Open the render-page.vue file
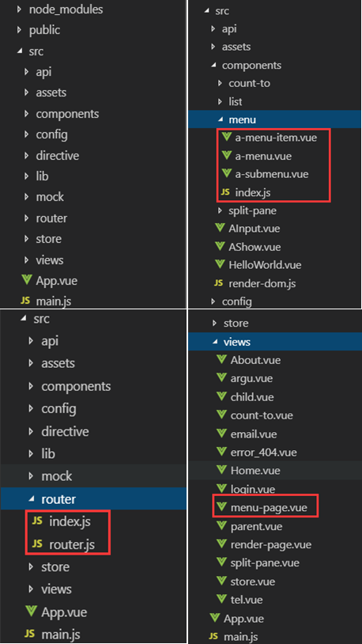This screenshot has height=644, width=362. click(x=271, y=544)
